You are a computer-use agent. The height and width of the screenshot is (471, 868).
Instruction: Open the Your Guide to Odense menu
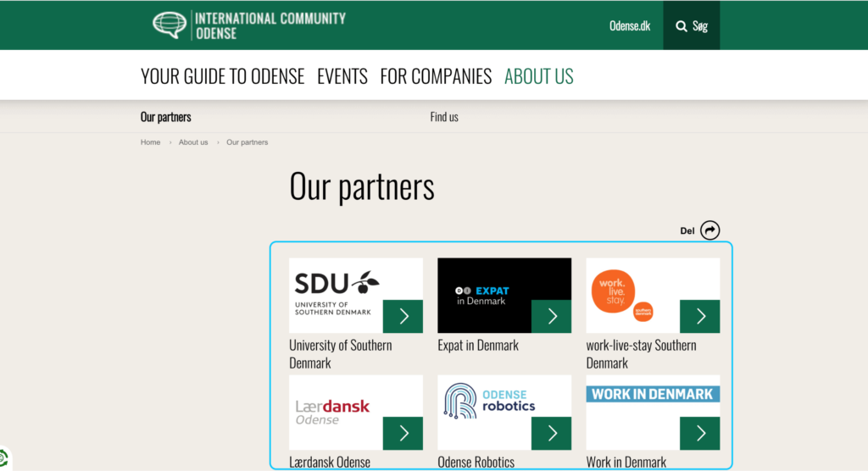pos(223,76)
